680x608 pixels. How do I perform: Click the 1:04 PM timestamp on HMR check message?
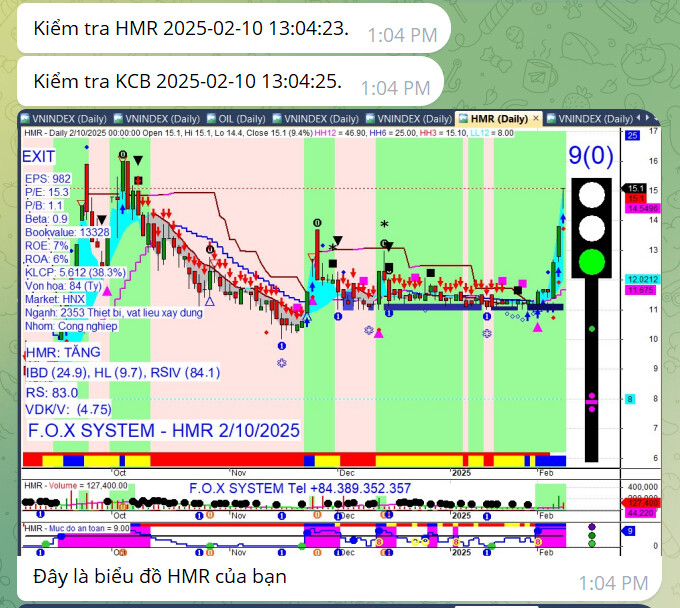point(402,36)
